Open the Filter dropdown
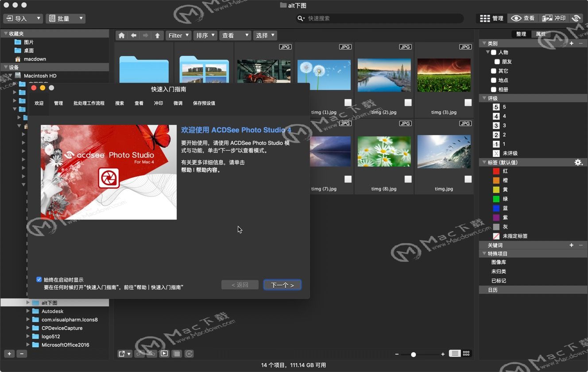Viewport: 588px width, 372px height. click(x=178, y=35)
